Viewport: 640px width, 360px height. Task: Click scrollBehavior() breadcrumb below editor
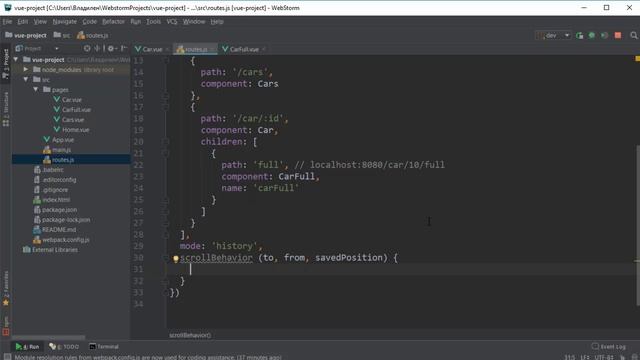(x=190, y=335)
